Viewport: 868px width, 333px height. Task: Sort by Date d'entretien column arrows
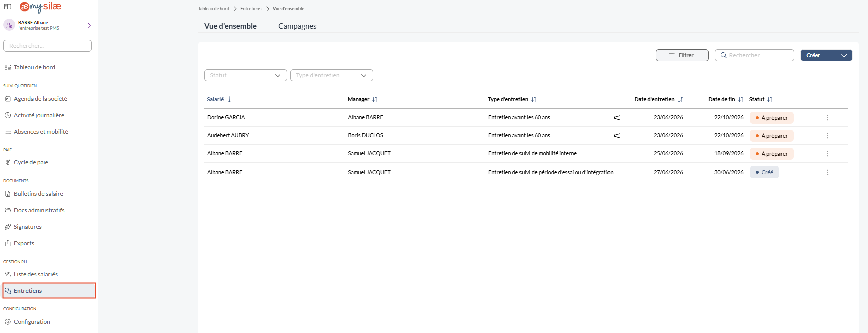(x=680, y=99)
